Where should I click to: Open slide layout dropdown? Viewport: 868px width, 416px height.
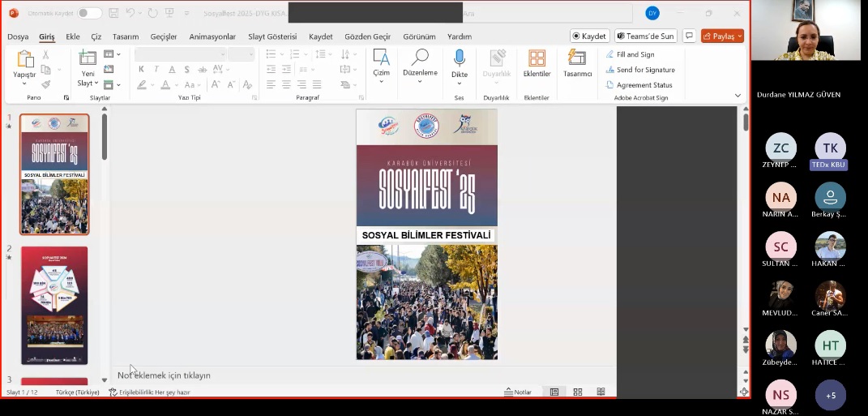[113, 54]
